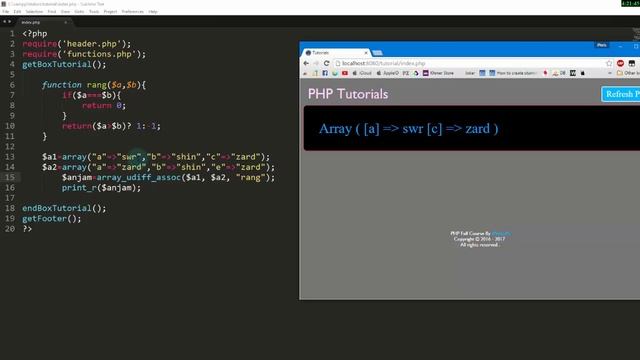Click the 'function rang' declaration
This screenshot has height=360, width=640.
coord(94,85)
